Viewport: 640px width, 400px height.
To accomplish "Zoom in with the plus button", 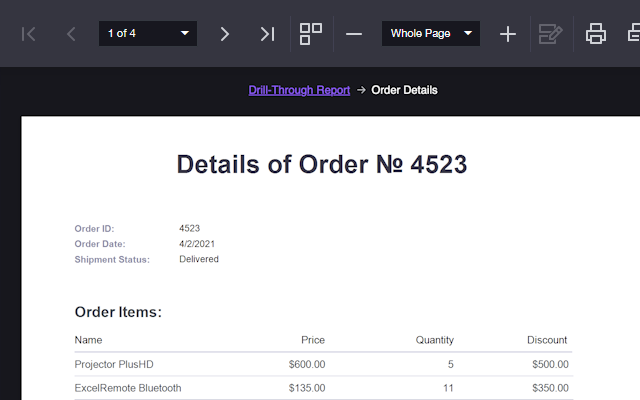I will [508, 34].
